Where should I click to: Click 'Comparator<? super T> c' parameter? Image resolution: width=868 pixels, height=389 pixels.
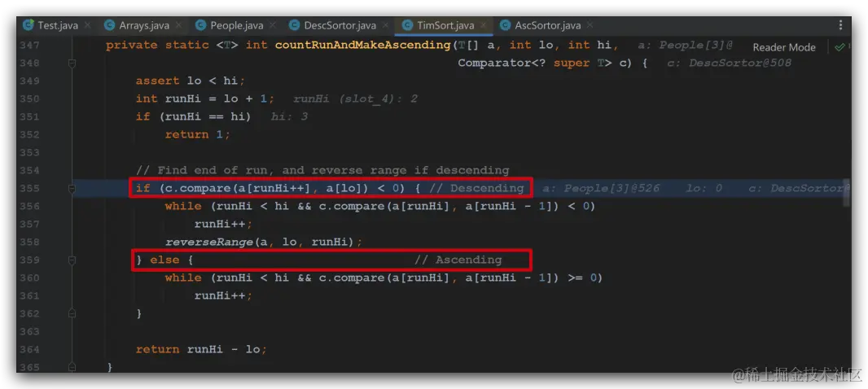[x=544, y=63]
